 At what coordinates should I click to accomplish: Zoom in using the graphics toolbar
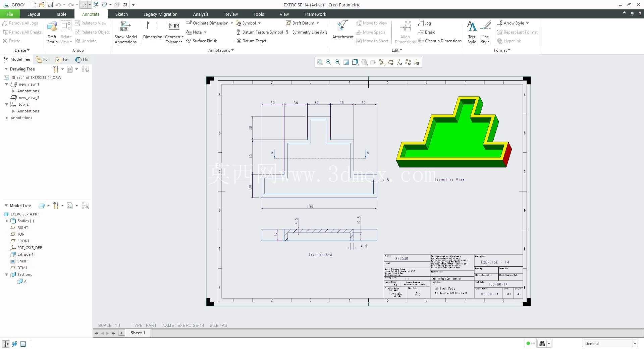[x=329, y=62]
